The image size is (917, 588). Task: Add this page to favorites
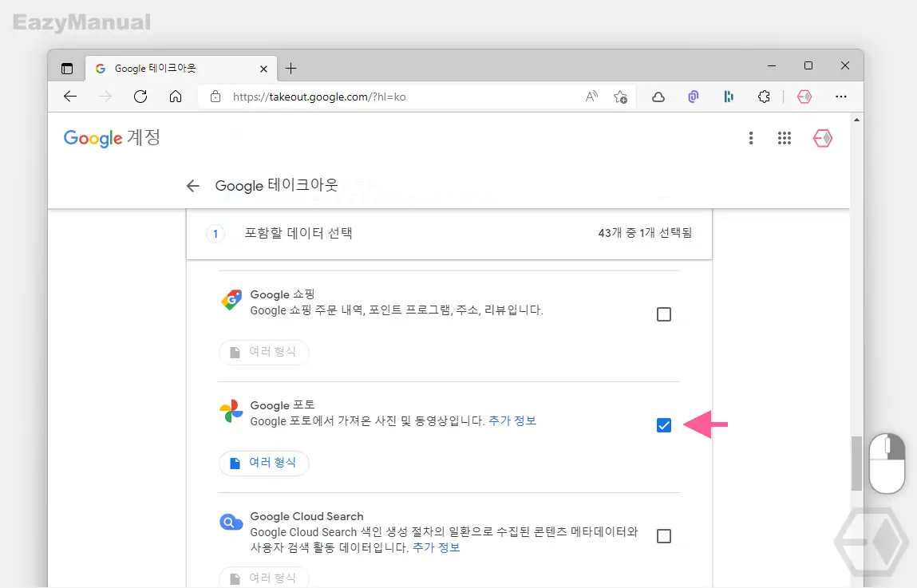pyautogui.click(x=620, y=97)
